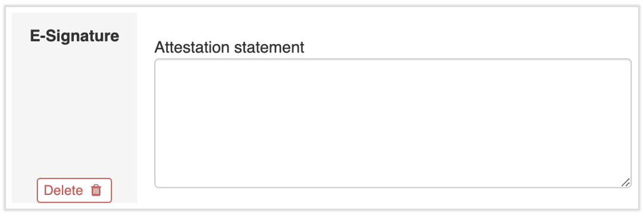This screenshot has width=644, height=214.
Task: Click the word Attestation in the label
Action: coord(192,47)
